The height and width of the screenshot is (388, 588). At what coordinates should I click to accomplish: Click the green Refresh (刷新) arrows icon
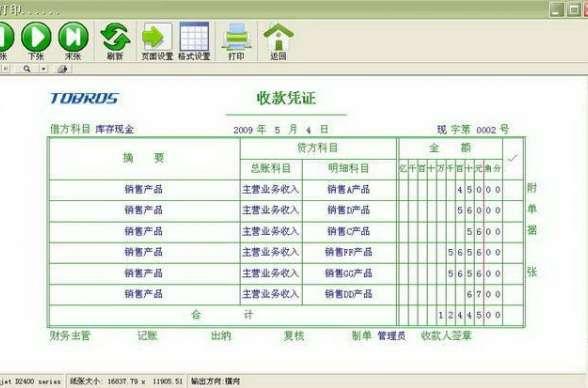point(115,37)
